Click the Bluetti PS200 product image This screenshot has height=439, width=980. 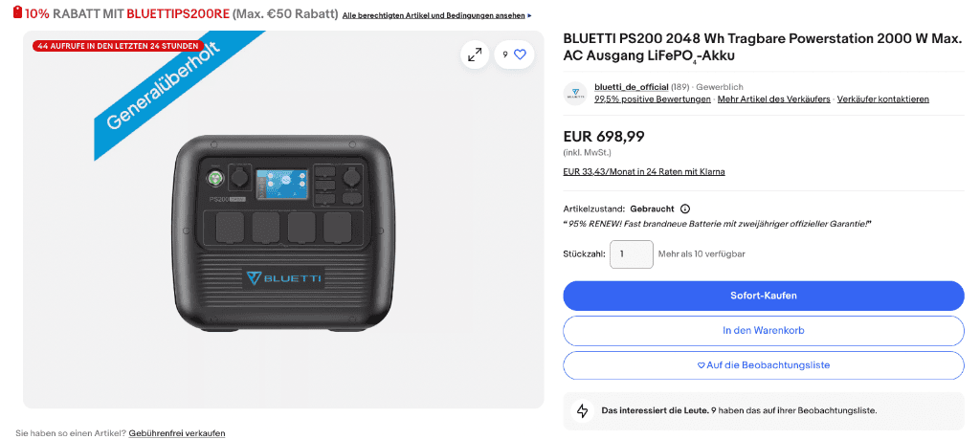283,234
